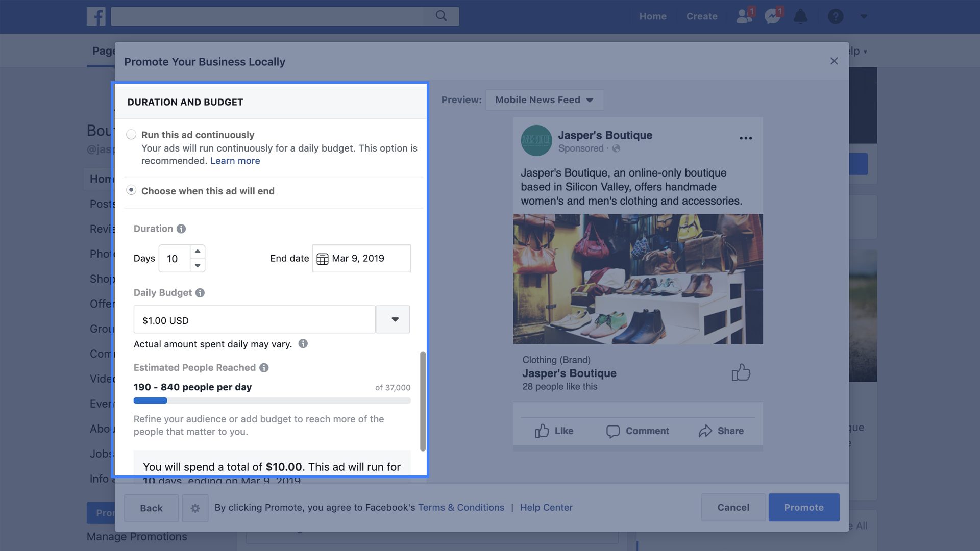Click the estimated reach progress bar
The height and width of the screenshot is (551, 980).
[272, 401]
